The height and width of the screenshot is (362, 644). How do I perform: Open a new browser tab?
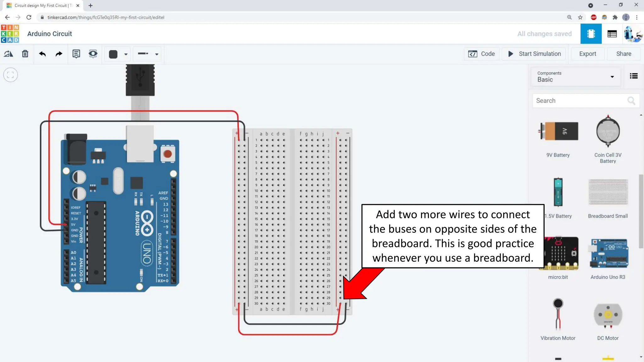pyautogui.click(x=91, y=5)
